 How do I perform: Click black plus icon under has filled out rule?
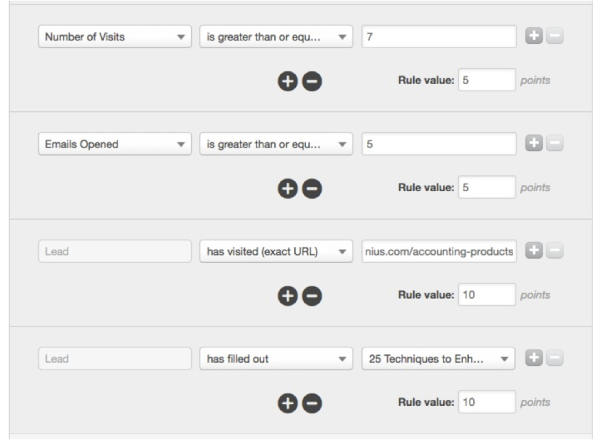288,403
